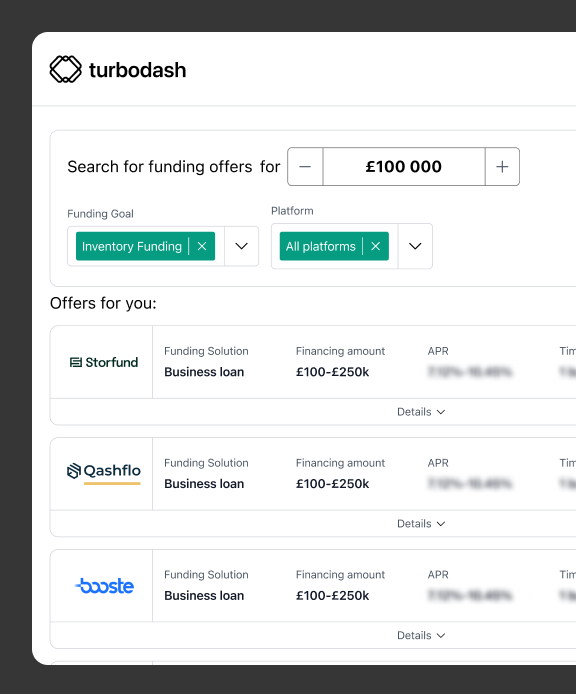Select the Inventory Funding chip label
This screenshot has height=694, width=576.
[132, 246]
